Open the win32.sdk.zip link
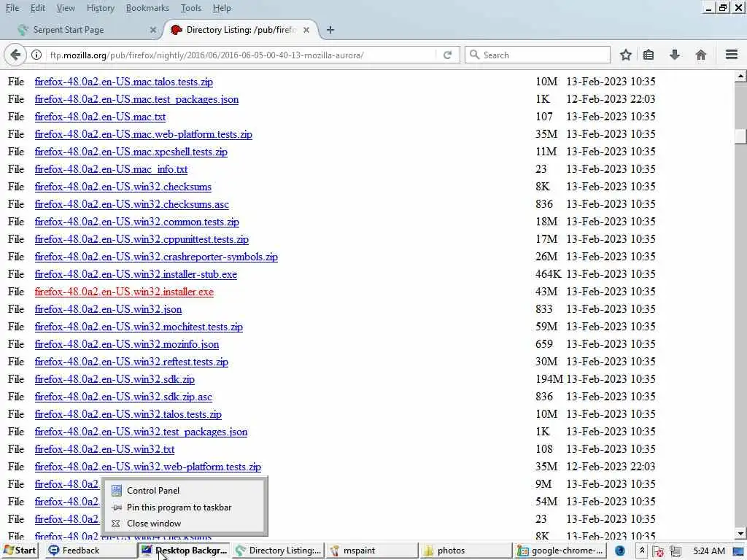 pos(115,379)
